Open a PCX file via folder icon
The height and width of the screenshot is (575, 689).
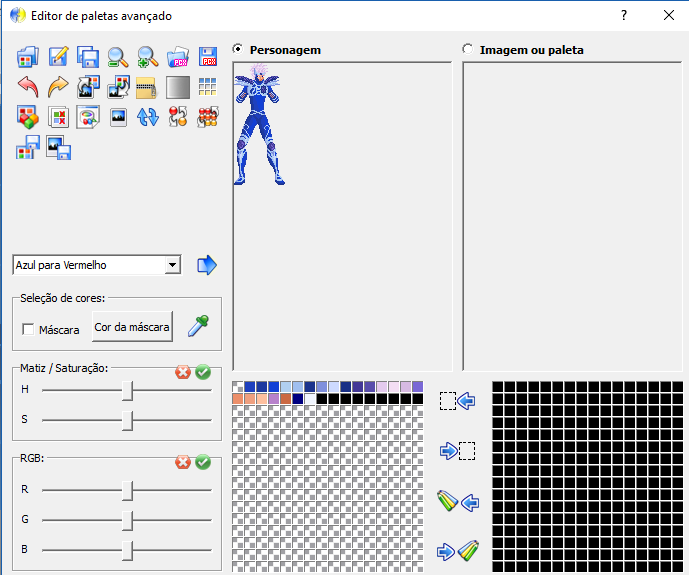coord(178,57)
